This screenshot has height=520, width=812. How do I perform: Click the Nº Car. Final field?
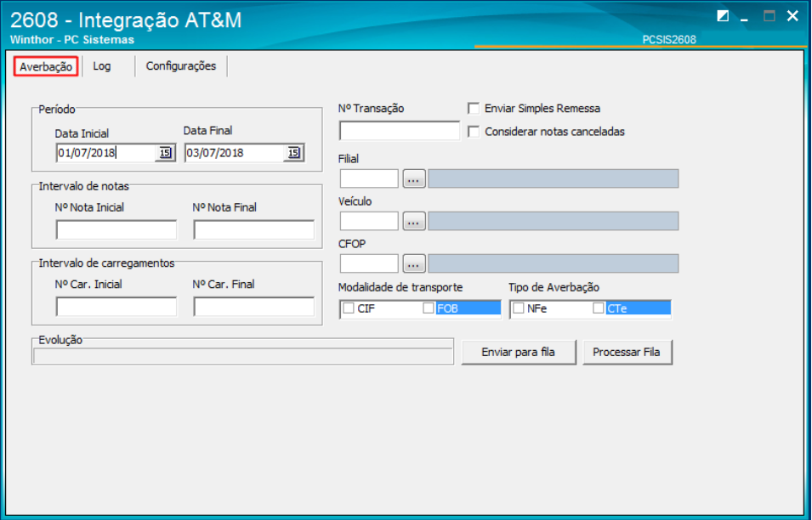point(253,307)
